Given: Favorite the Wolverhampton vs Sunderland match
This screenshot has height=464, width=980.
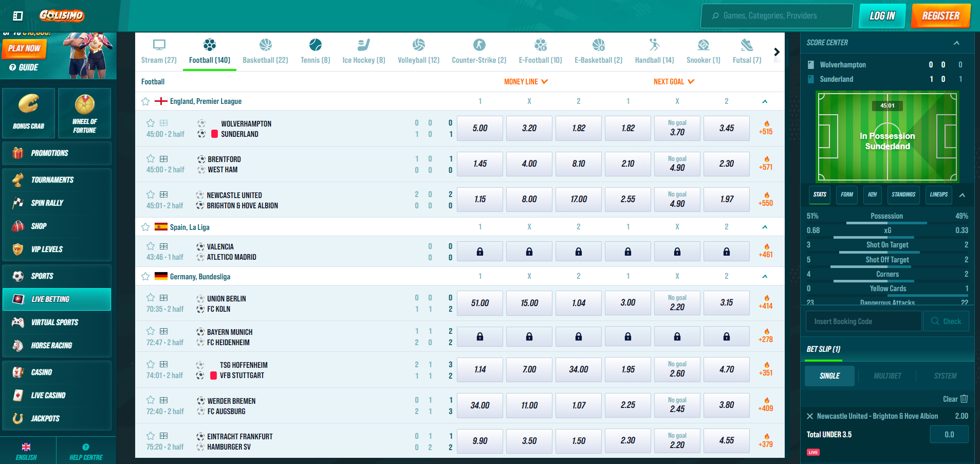Looking at the screenshot, I should click(151, 123).
